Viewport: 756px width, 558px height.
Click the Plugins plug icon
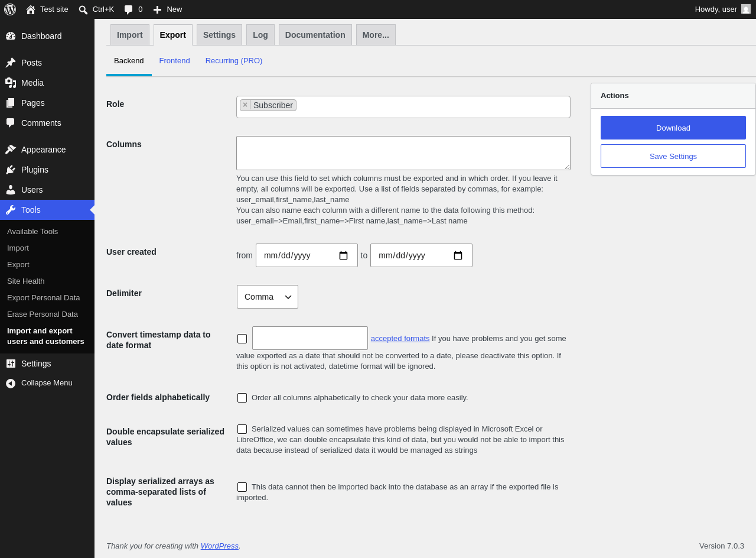coord(11,170)
